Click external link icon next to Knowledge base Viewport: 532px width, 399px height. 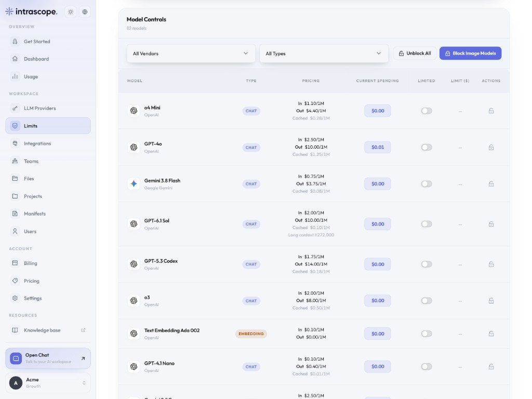pyautogui.click(x=83, y=330)
